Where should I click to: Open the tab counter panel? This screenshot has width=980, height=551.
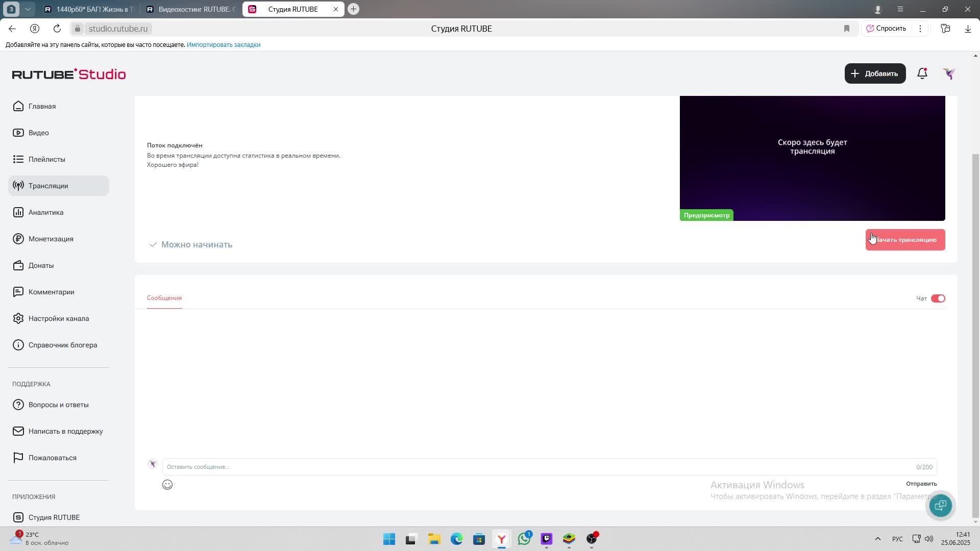[x=11, y=9]
